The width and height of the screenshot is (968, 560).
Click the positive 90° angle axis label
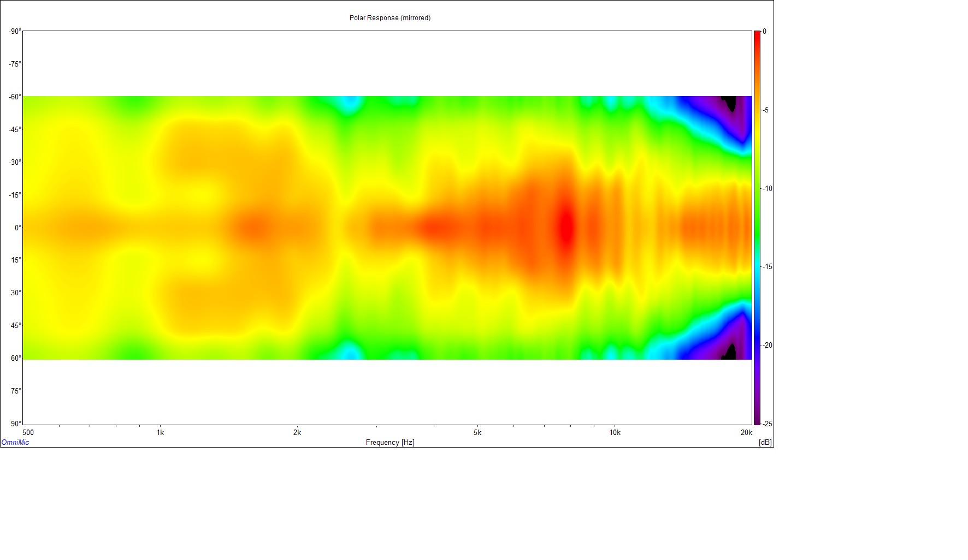click(16, 424)
